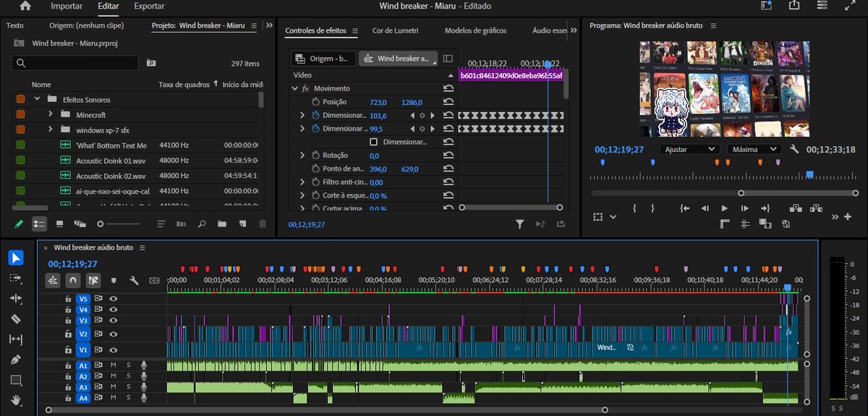The height and width of the screenshot is (416, 868).
Task: Adjust the Project panel thumbnail zoom slider
Action: (122, 224)
